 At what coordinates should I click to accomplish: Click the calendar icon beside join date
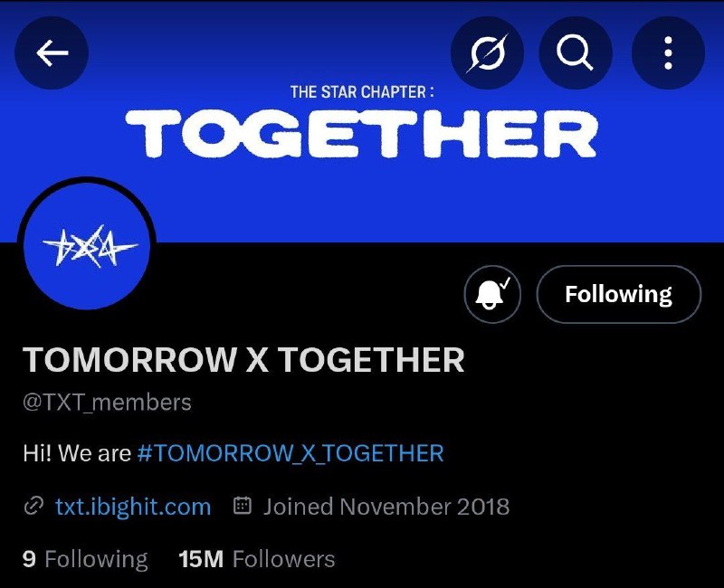pyautogui.click(x=243, y=506)
